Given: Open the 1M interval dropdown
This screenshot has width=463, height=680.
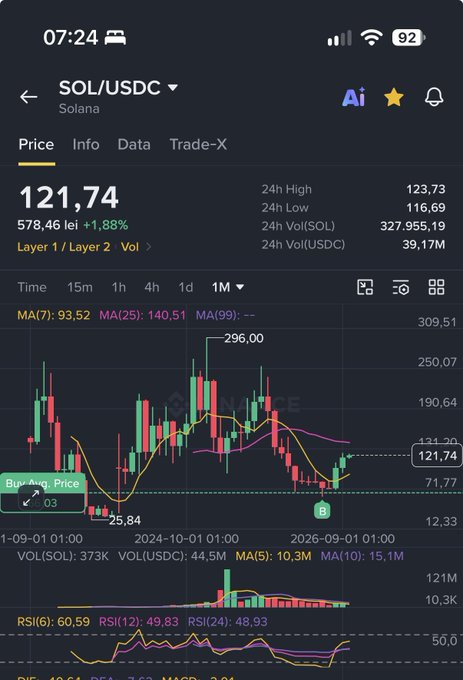Looking at the screenshot, I should (x=228, y=287).
